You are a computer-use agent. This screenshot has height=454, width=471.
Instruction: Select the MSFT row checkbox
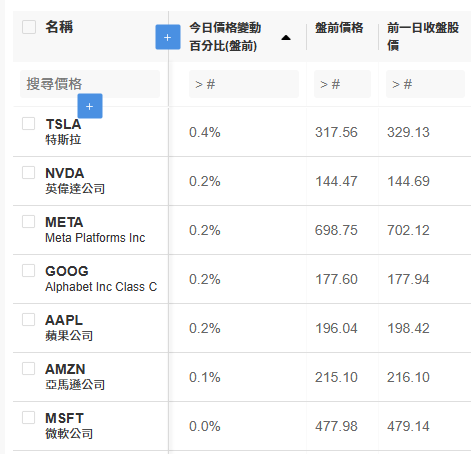[x=28, y=417]
